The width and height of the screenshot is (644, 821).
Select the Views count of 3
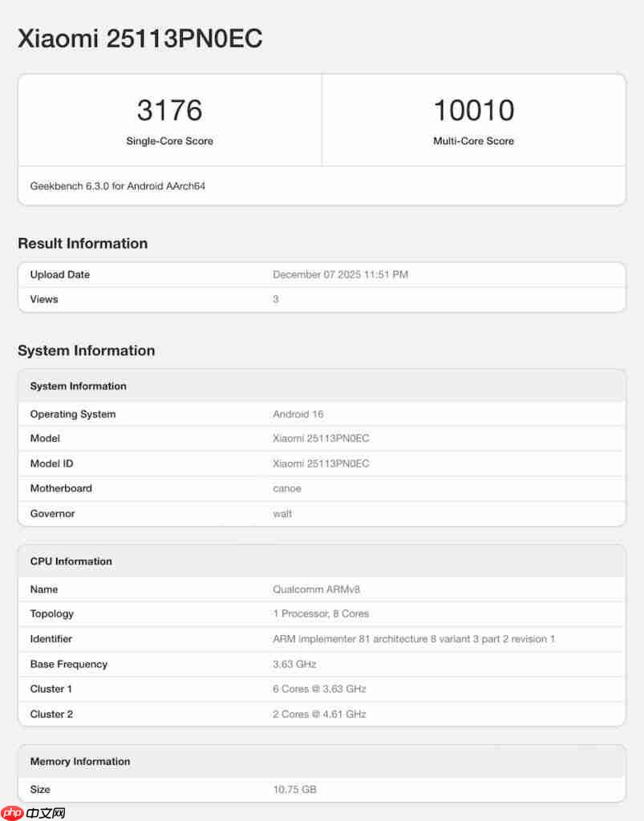click(x=275, y=299)
